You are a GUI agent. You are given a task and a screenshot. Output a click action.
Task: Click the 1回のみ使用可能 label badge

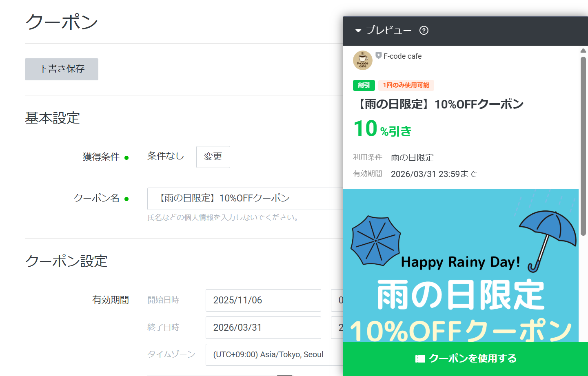406,85
